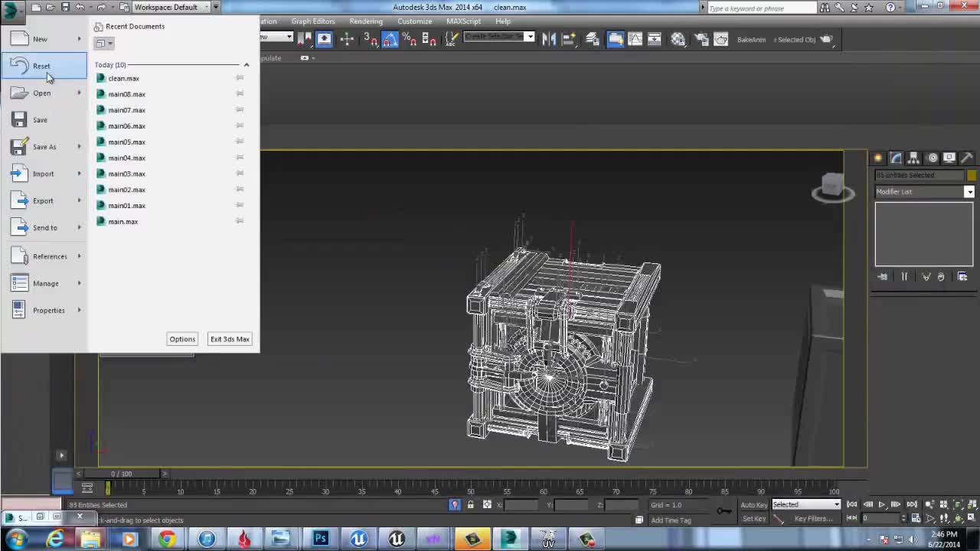Collapse the Today (10) recent group
Image resolution: width=980 pixels, height=551 pixels.
pyautogui.click(x=246, y=65)
